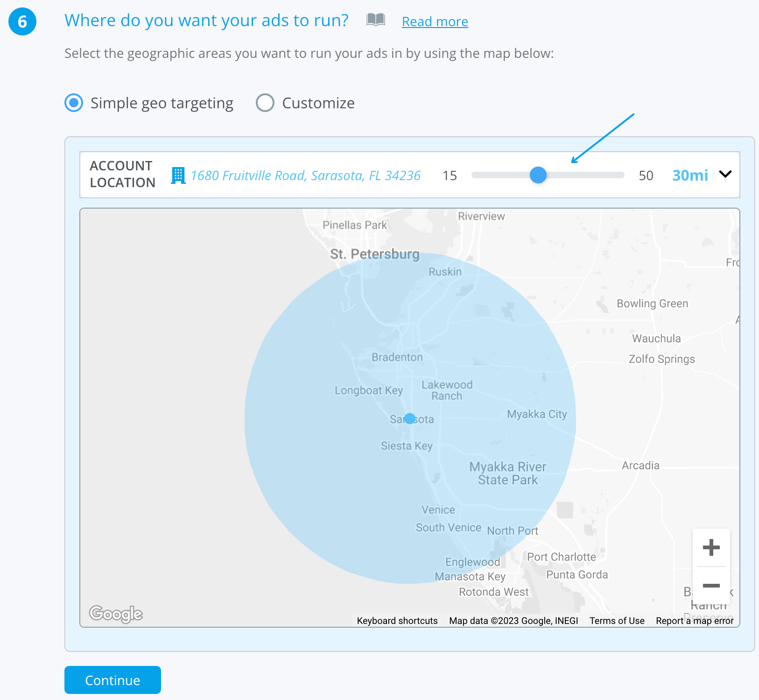759x700 pixels.
Task: Click the address 1680 Fruitville Road
Action: coord(305,175)
